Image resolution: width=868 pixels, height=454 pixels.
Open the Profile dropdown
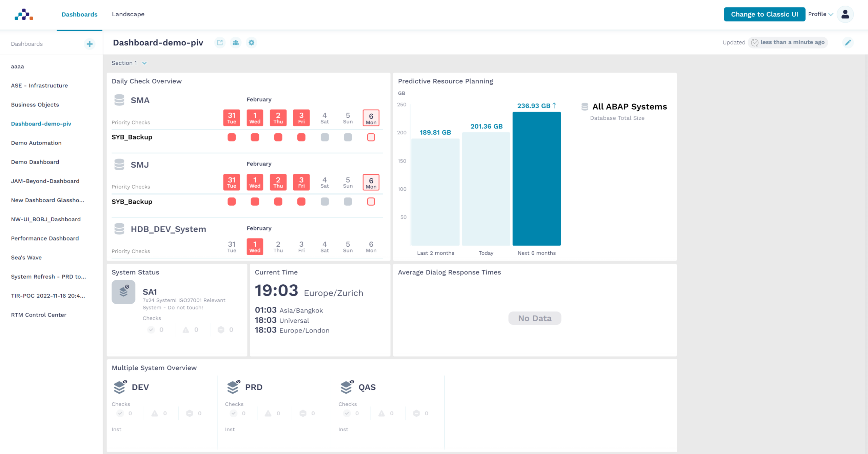820,14
